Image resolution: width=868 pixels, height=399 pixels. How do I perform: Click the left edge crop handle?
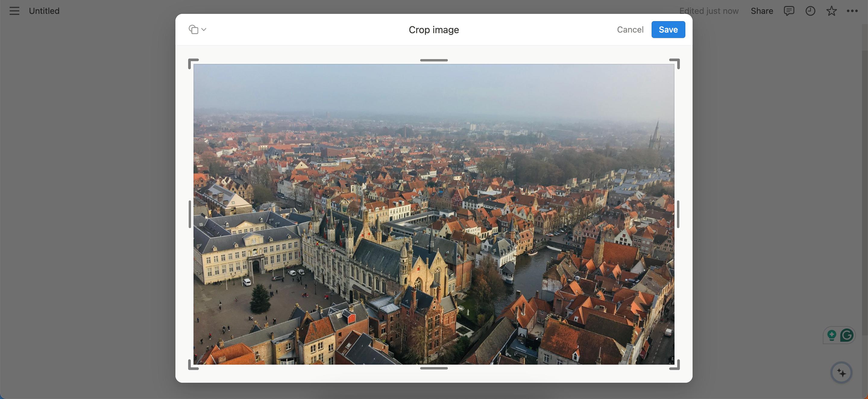click(190, 214)
